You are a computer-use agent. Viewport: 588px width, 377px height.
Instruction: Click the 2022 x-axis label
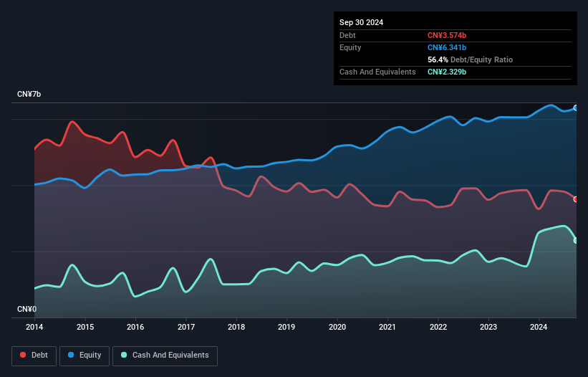click(x=438, y=327)
